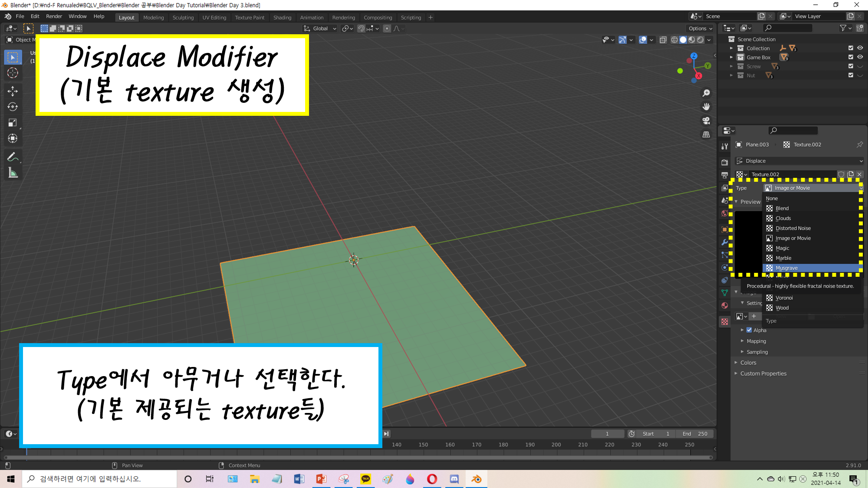Viewport: 868px width, 488px height.
Task: Select the Measure tool
Action: pyautogui.click(x=13, y=173)
